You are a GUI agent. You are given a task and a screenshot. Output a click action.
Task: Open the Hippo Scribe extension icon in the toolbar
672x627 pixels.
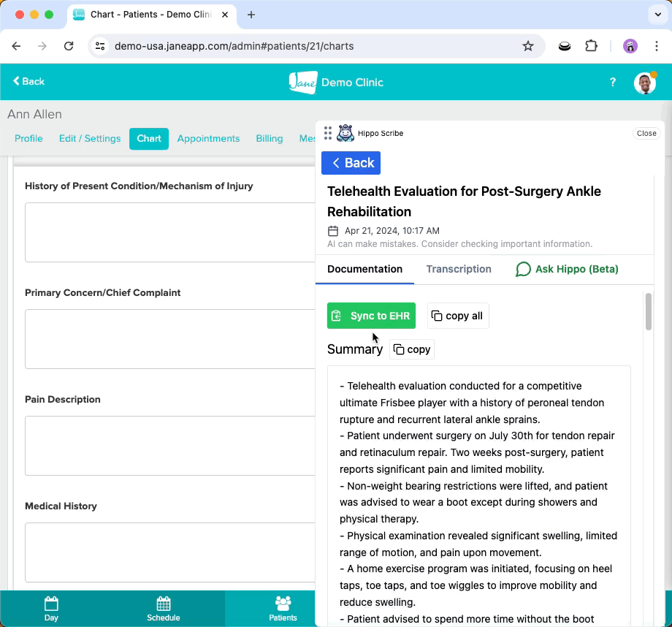(565, 46)
